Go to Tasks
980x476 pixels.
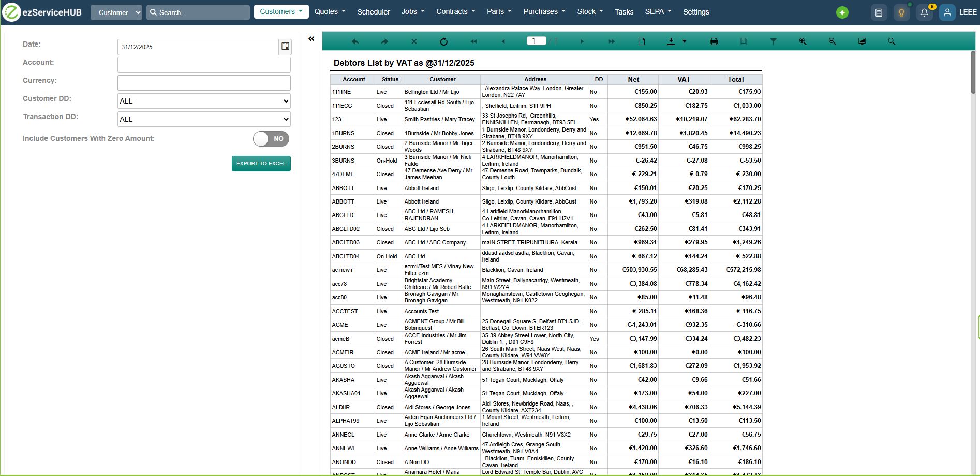point(624,12)
